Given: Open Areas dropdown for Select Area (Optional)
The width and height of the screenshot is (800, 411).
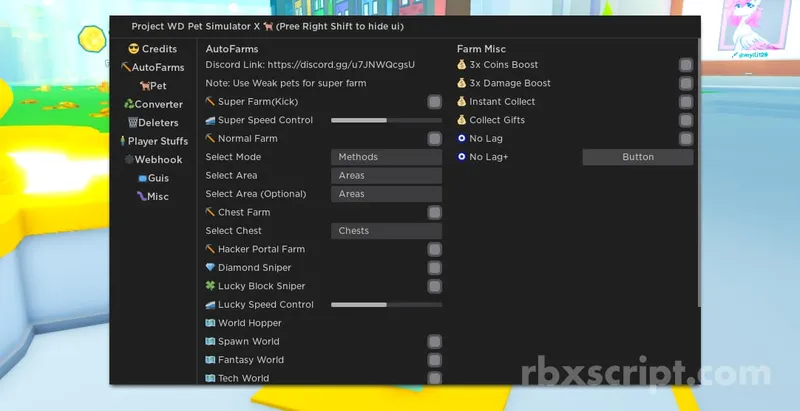Looking at the screenshot, I should click(386, 194).
